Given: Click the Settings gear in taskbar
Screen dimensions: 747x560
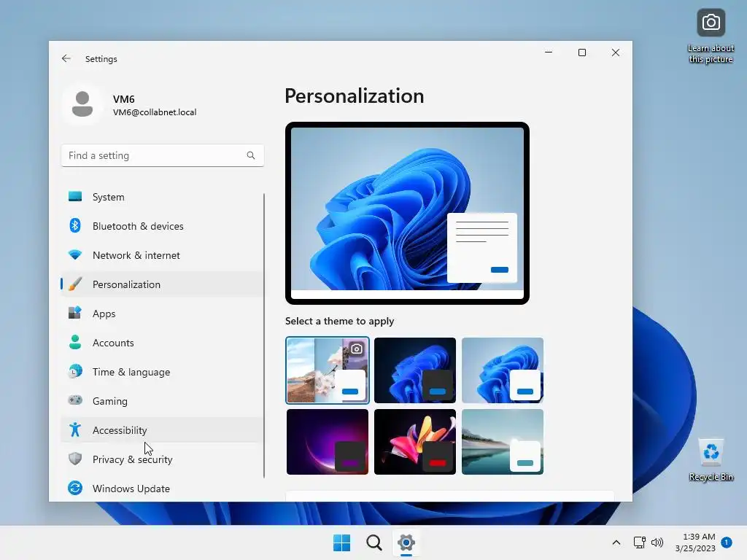Looking at the screenshot, I should tap(406, 542).
